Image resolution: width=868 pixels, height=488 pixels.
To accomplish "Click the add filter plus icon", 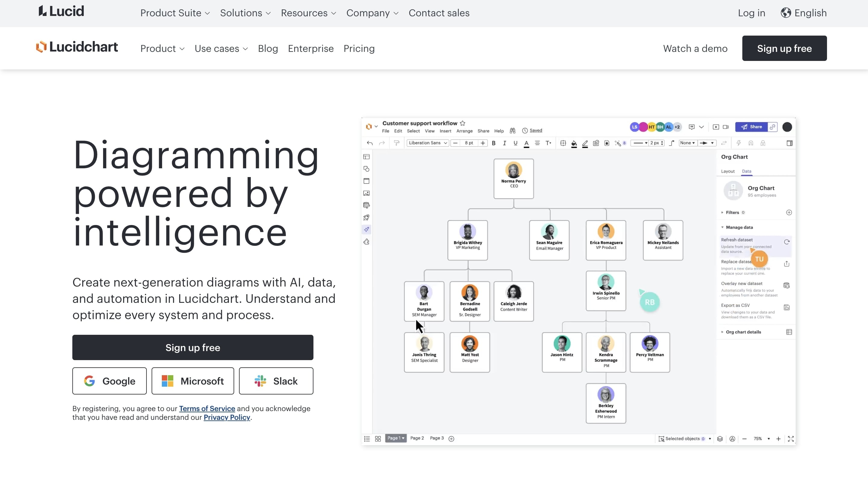I will (789, 212).
